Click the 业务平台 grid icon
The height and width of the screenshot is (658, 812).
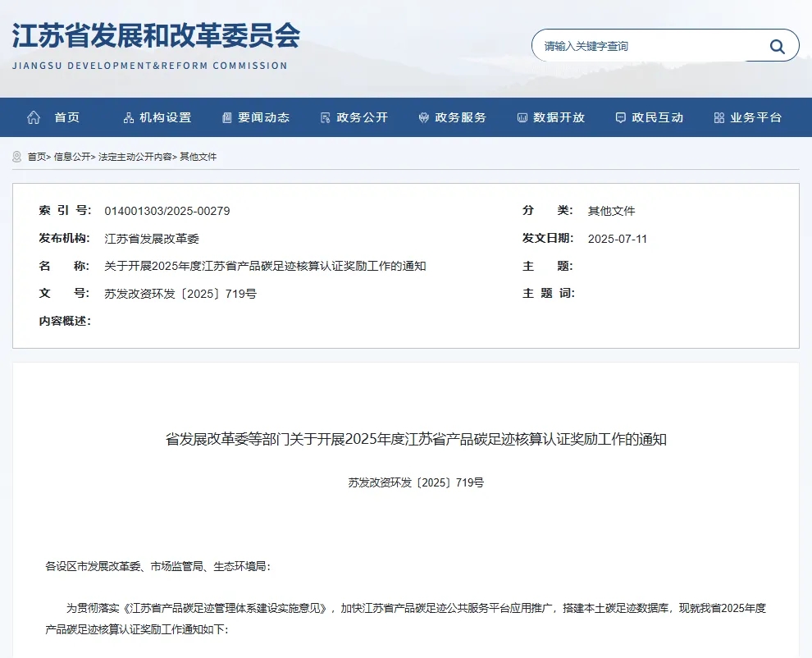(x=719, y=117)
